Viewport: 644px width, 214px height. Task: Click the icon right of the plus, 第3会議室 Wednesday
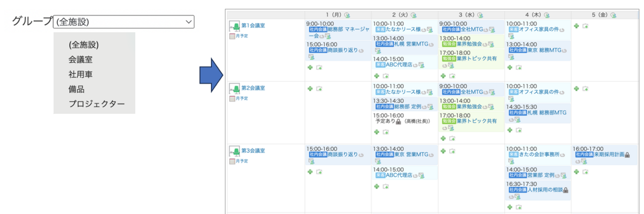pyautogui.click(x=452, y=151)
